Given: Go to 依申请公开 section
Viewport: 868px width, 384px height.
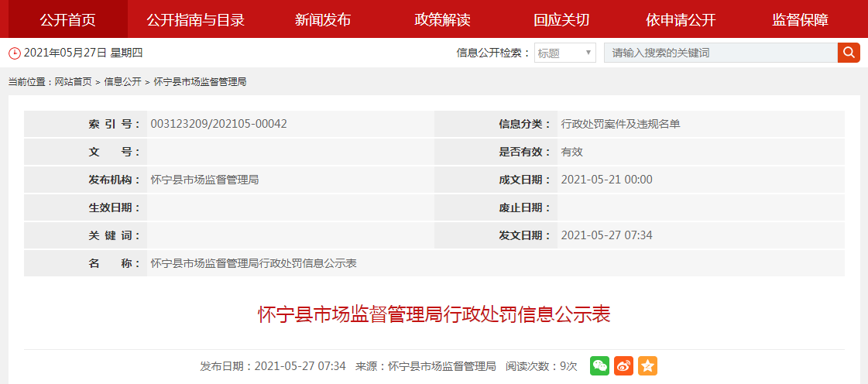Looking at the screenshot, I should click(x=681, y=20).
